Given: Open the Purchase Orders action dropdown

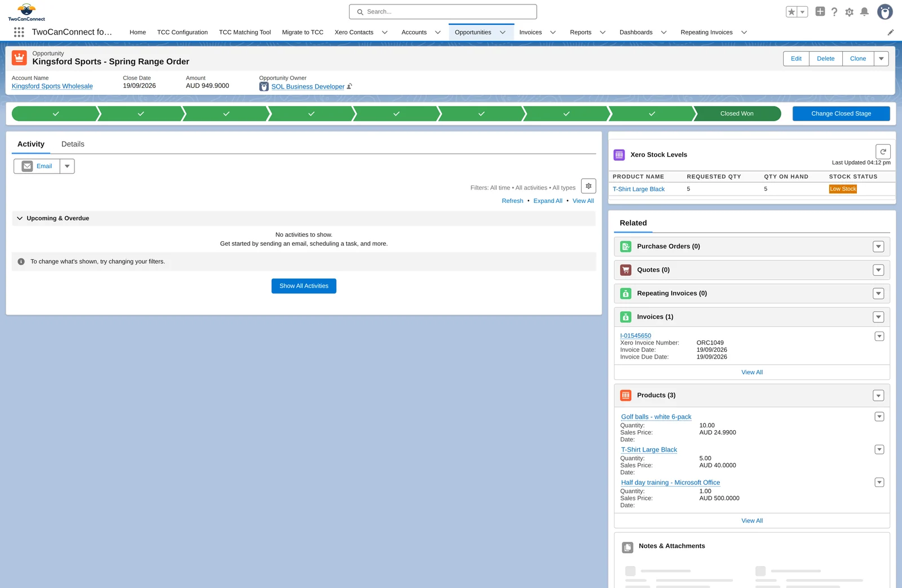Looking at the screenshot, I should point(878,246).
